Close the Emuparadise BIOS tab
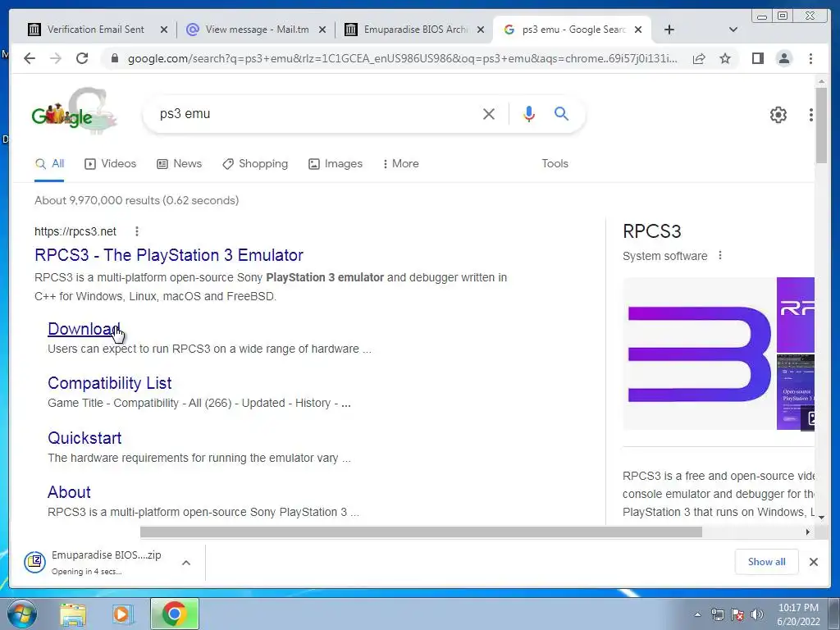The width and height of the screenshot is (840, 630). [x=481, y=30]
